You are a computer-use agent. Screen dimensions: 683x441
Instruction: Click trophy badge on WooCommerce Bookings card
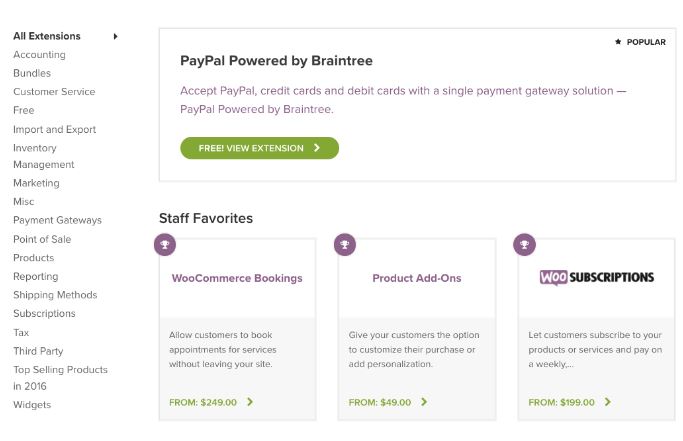165,244
